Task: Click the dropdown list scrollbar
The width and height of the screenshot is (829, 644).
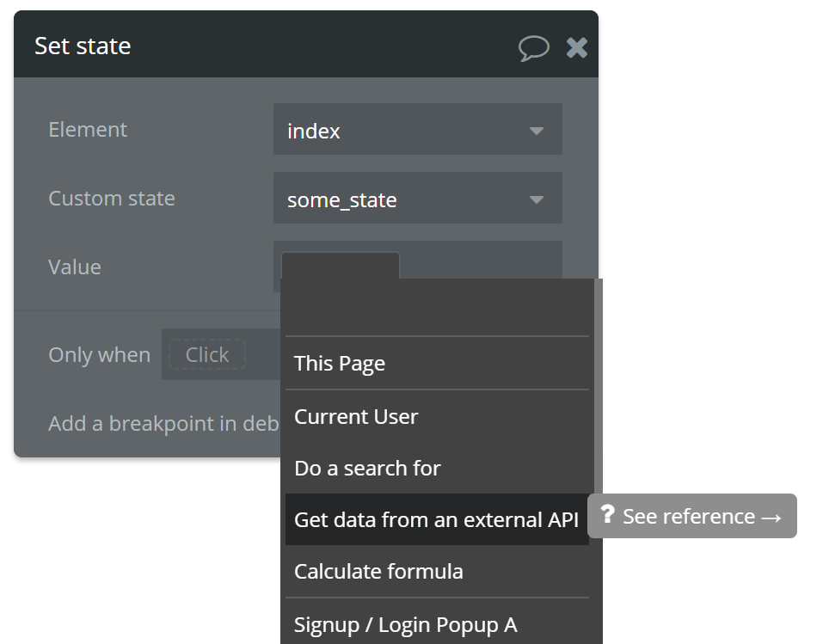Action: coord(599,386)
